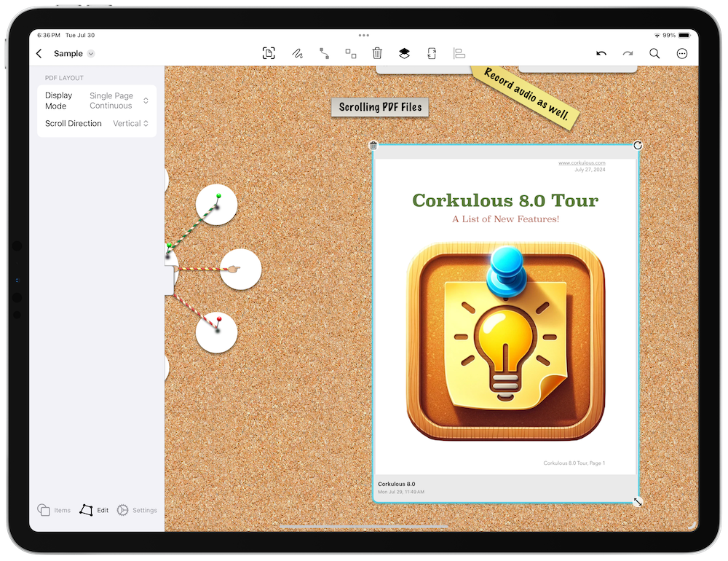This screenshot has height=561, width=728.
Task: Click 'Corkulous 8.0 Tour, Page 1' footer text
Action: point(574,463)
